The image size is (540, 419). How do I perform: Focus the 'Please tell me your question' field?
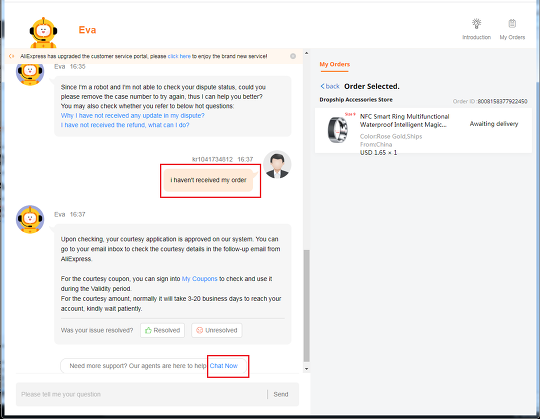point(141,394)
